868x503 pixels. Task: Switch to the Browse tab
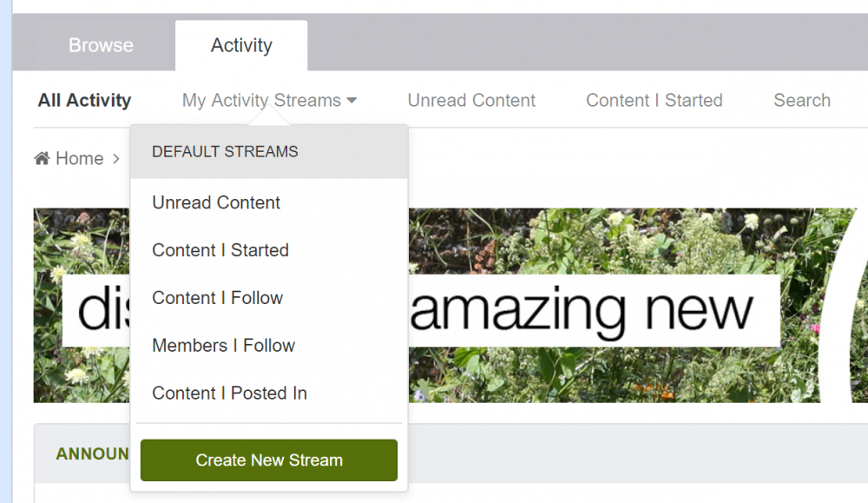100,45
